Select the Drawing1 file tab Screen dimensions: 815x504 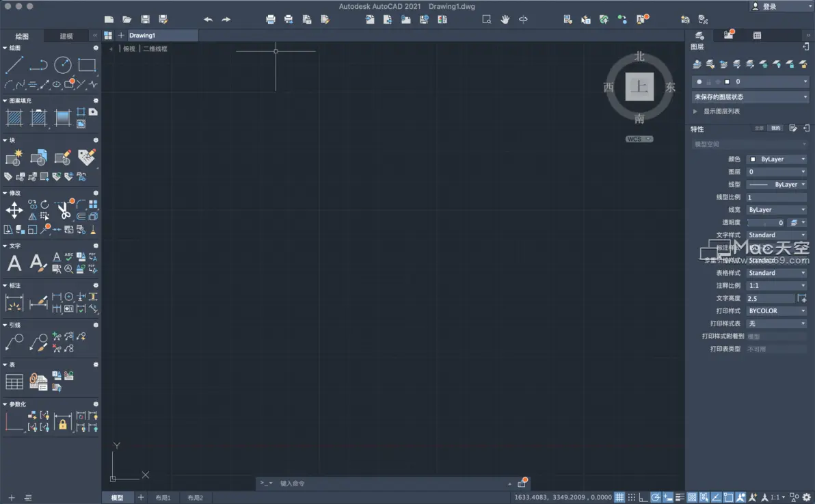[162, 36]
